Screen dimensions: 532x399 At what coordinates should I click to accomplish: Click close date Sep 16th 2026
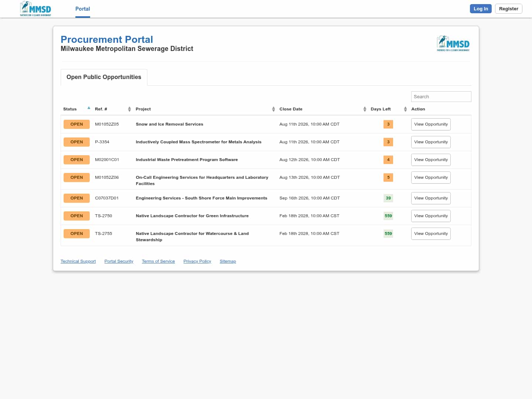click(310, 198)
